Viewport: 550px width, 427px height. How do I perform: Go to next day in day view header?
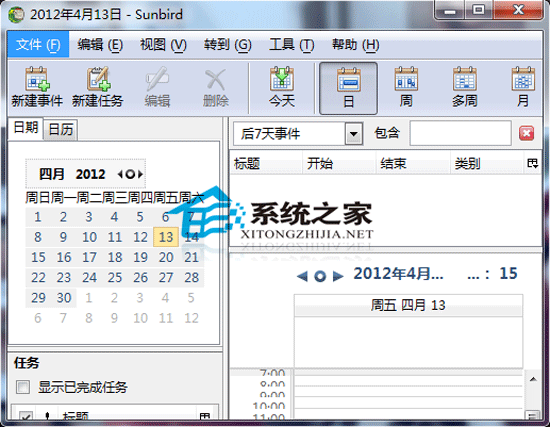pyautogui.click(x=338, y=276)
